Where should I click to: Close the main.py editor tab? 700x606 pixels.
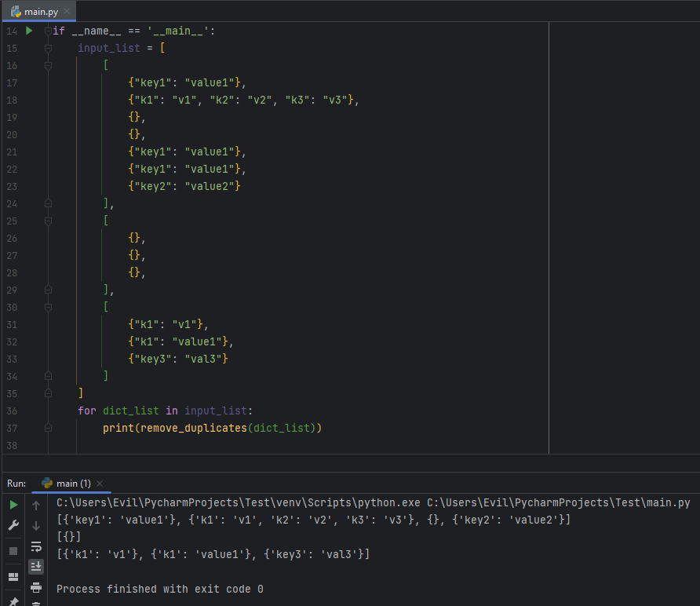pos(67,11)
